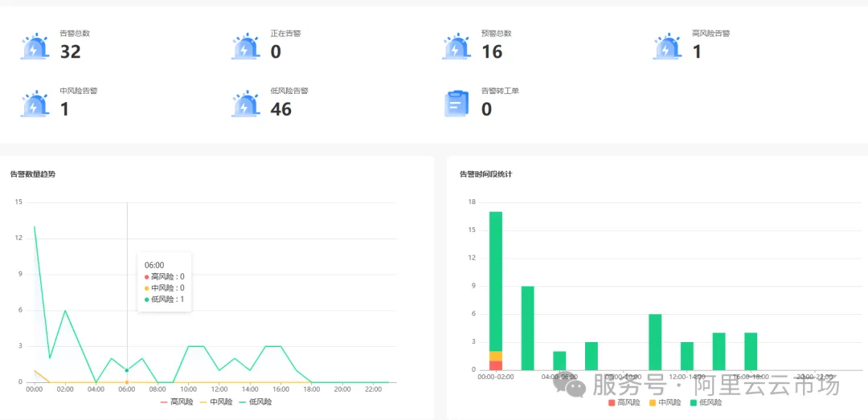Click the tall green bar for 00:00-02:00
This screenshot has height=420, width=868.
pyautogui.click(x=495, y=282)
